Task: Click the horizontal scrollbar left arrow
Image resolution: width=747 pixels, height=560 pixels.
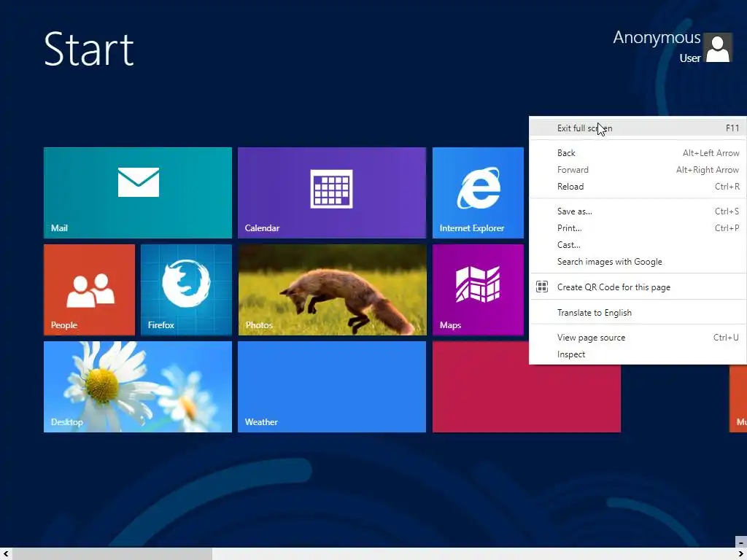Action: [x=6, y=554]
